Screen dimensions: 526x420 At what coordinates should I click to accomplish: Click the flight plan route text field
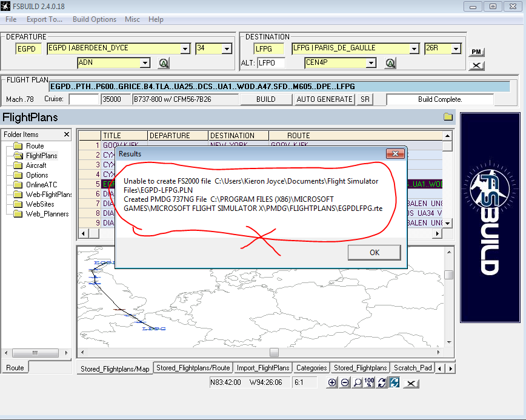point(280,87)
